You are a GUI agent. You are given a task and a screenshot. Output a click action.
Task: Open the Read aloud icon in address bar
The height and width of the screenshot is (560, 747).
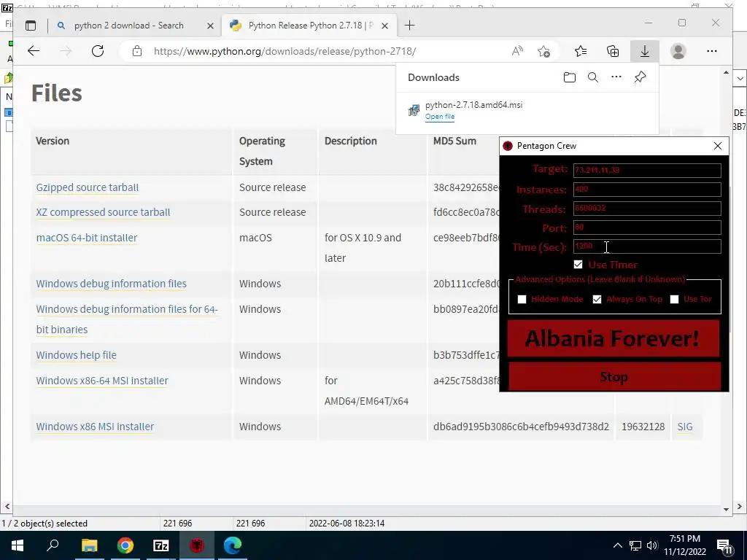pos(517,51)
